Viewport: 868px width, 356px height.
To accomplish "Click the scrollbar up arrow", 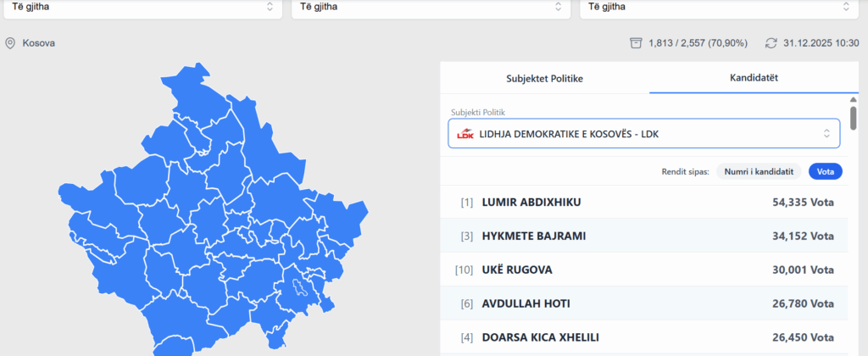I will (x=854, y=98).
